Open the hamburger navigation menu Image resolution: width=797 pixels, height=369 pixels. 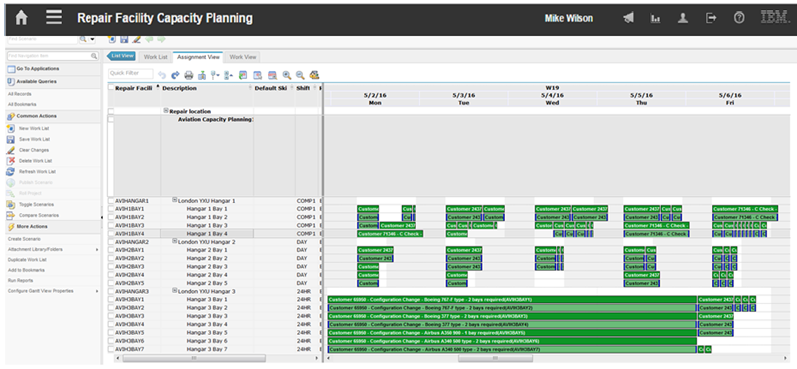[54, 17]
